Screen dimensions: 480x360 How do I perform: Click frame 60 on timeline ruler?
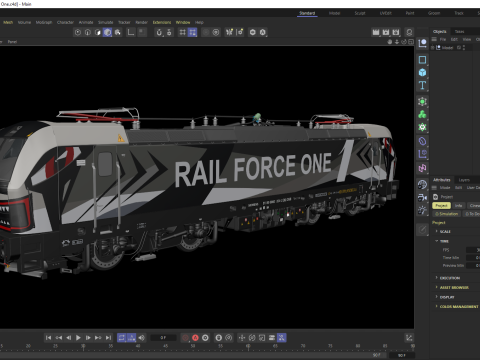pyautogui.click(x=248, y=347)
